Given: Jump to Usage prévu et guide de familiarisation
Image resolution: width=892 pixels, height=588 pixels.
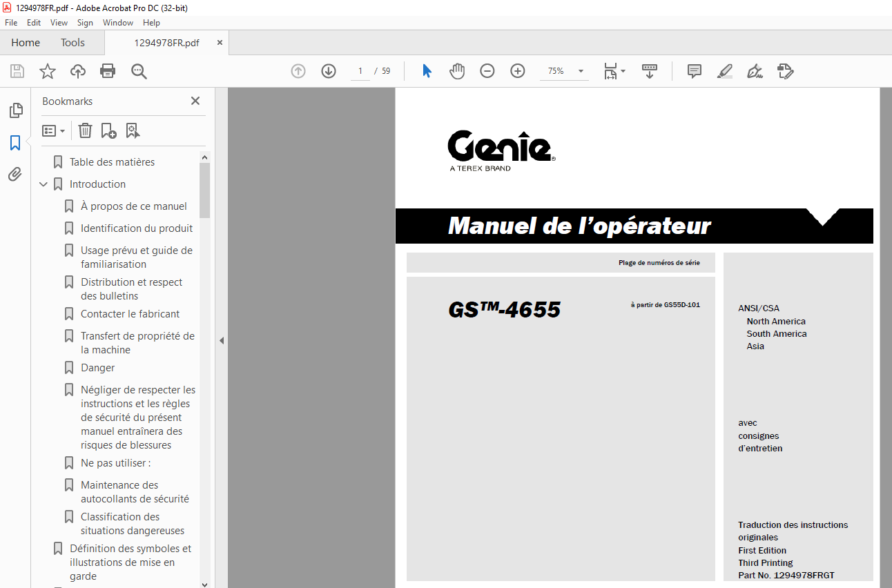Looking at the screenshot, I should (x=137, y=257).
